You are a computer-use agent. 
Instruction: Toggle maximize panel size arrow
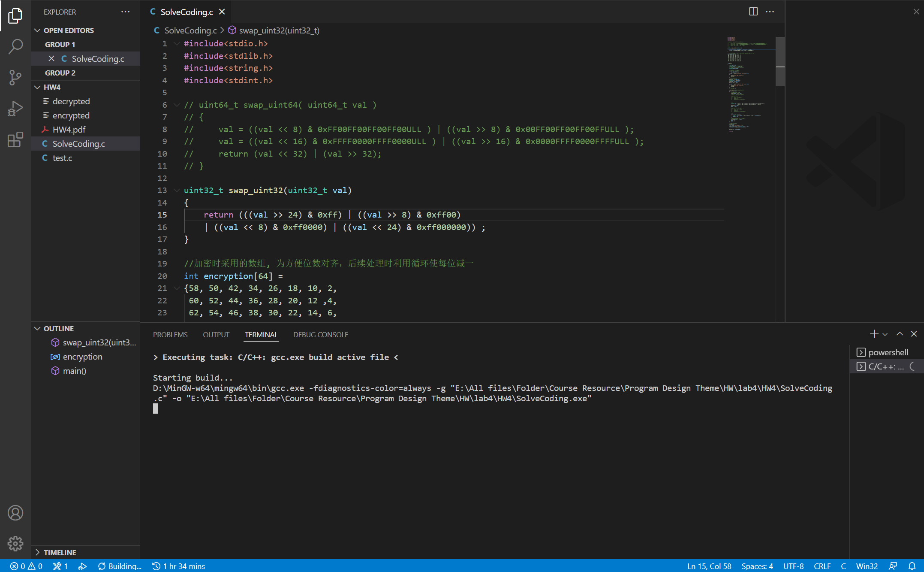[x=900, y=334]
